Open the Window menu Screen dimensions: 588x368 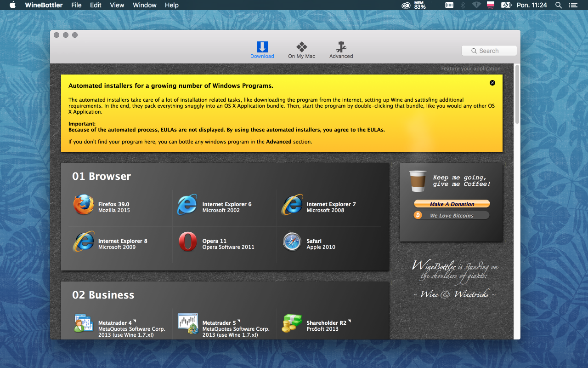145,5
